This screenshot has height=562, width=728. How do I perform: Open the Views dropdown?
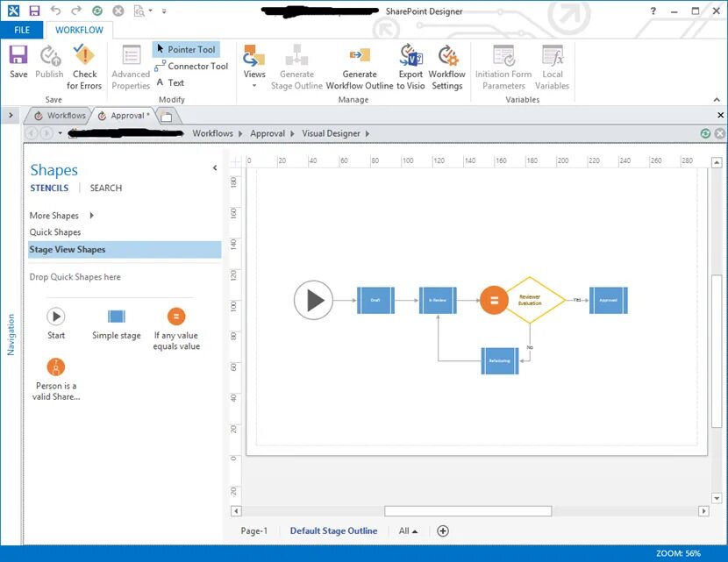click(x=254, y=66)
